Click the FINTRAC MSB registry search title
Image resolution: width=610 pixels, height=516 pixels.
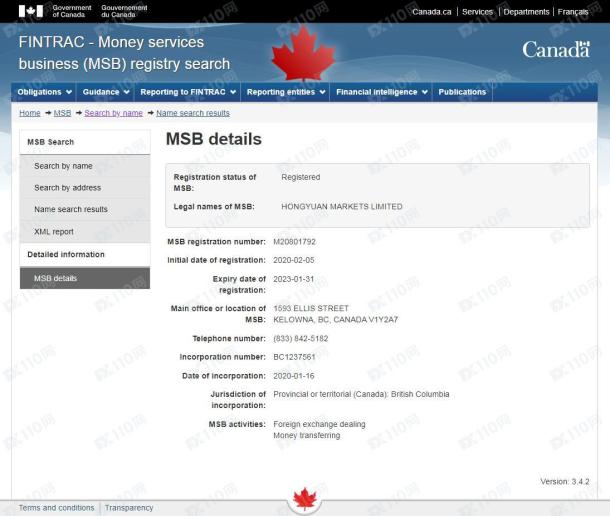[124, 53]
